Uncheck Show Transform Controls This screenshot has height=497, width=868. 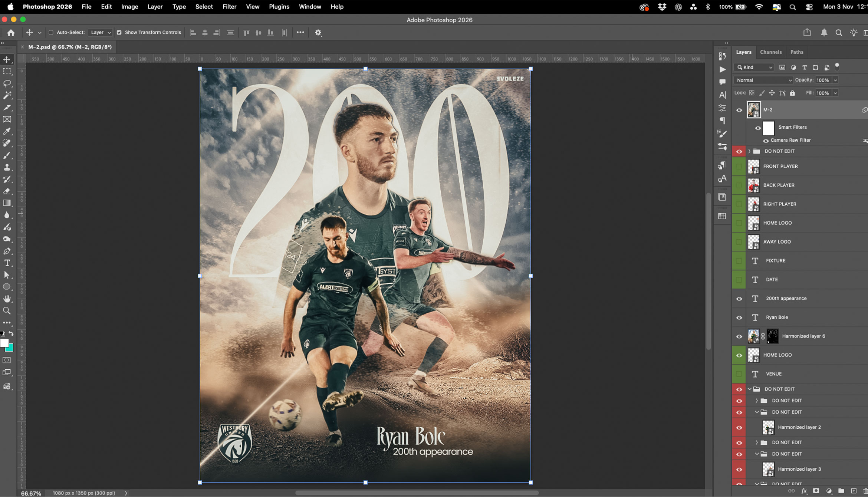pyautogui.click(x=119, y=33)
